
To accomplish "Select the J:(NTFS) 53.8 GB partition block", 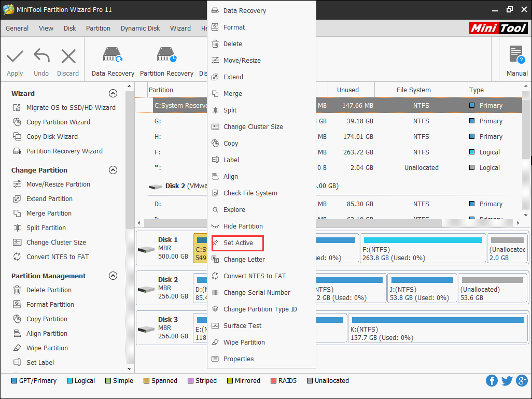I will [x=422, y=288].
